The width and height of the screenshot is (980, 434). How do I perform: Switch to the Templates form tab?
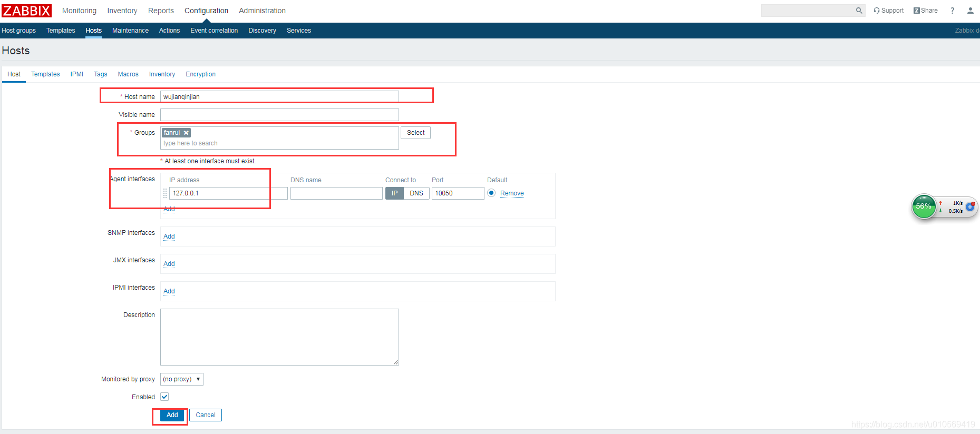point(45,74)
